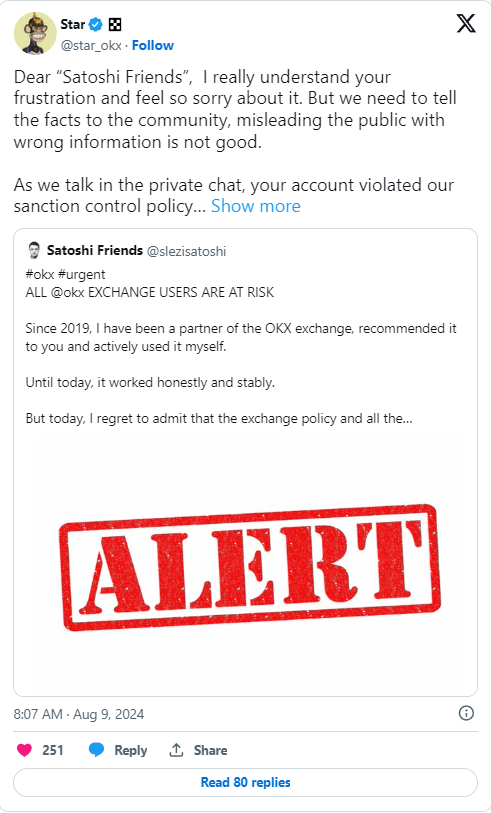
Task: Click the Reply text label
Action: [131, 750]
